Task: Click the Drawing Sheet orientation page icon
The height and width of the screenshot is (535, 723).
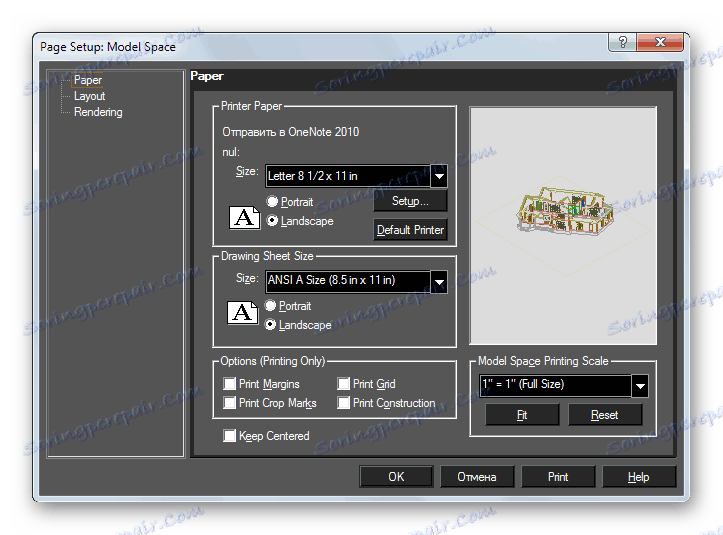Action: 243,313
